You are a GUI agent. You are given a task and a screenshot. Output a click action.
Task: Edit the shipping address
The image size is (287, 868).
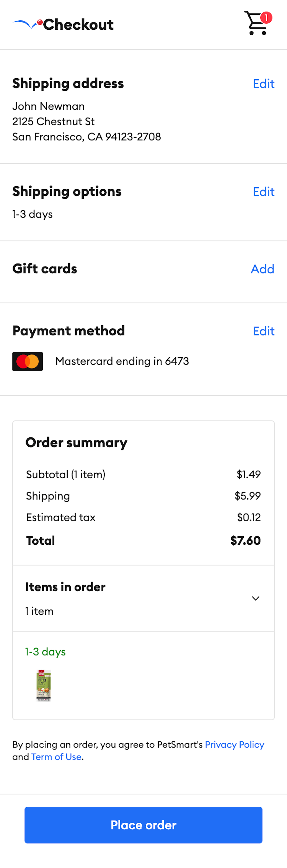[x=264, y=84]
